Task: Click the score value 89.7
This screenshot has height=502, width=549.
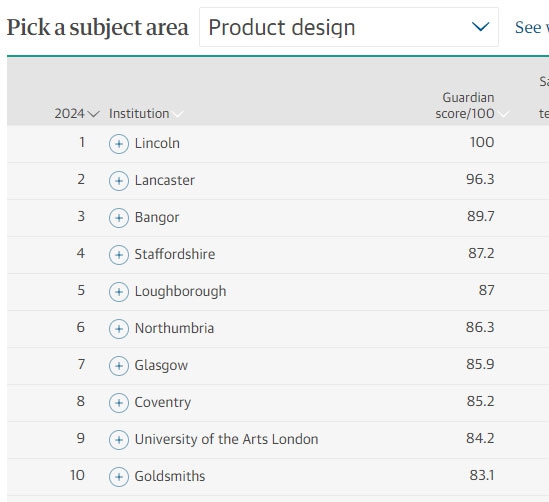Action: coord(480,216)
